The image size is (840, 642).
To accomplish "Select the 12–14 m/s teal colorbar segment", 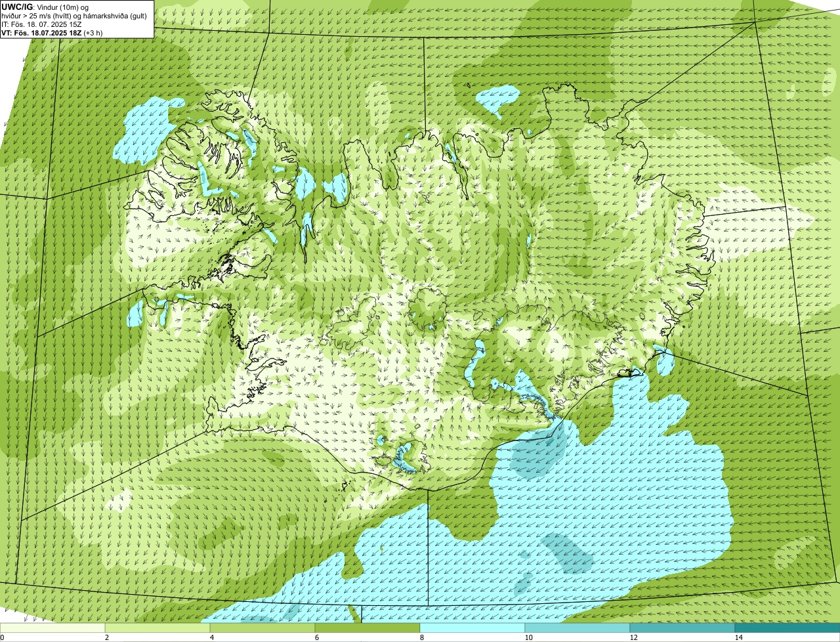I will (682, 628).
